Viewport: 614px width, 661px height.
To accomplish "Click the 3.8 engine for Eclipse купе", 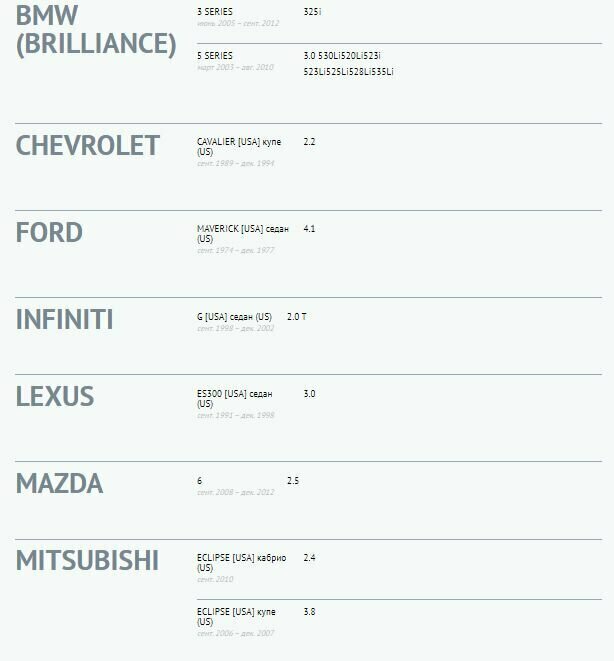I will tap(309, 611).
